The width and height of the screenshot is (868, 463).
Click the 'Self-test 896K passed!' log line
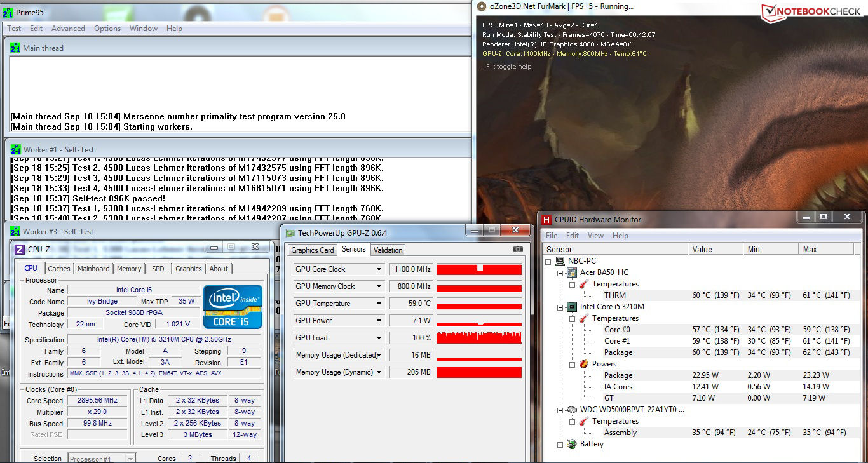[88, 198]
